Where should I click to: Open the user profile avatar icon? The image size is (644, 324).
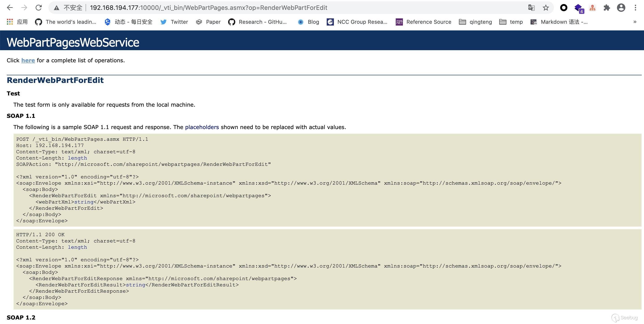click(621, 7)
